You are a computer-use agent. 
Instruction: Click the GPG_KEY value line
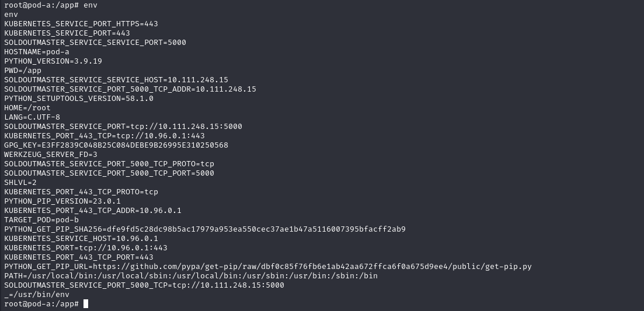[116, 145]
